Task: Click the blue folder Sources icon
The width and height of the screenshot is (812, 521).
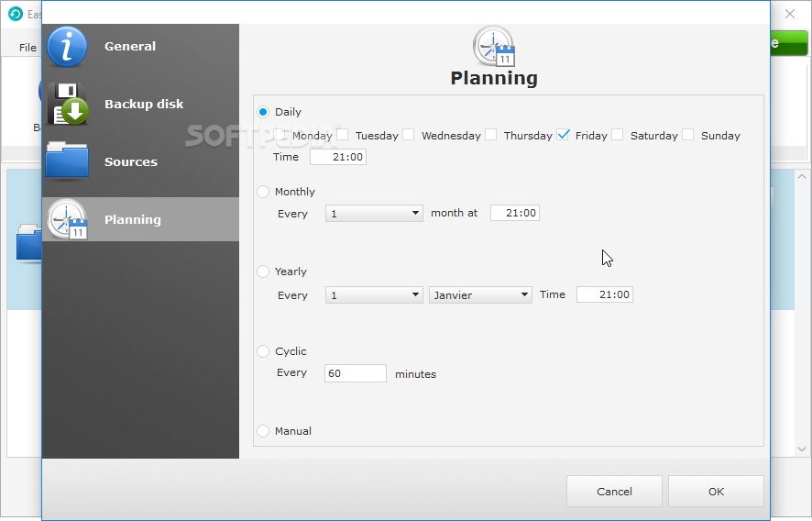Action: tap(67, 161)
